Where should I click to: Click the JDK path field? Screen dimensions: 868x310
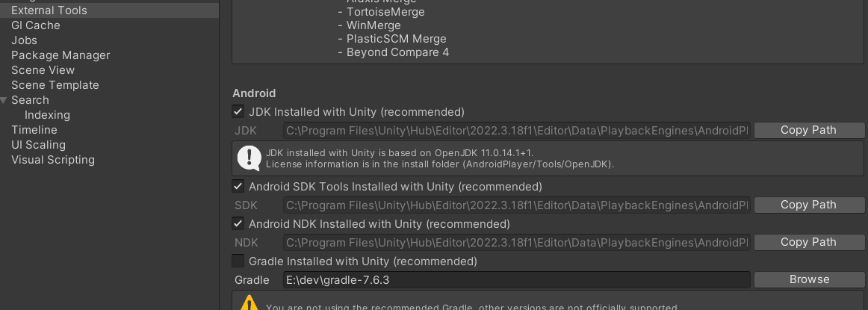coord(515,131)
